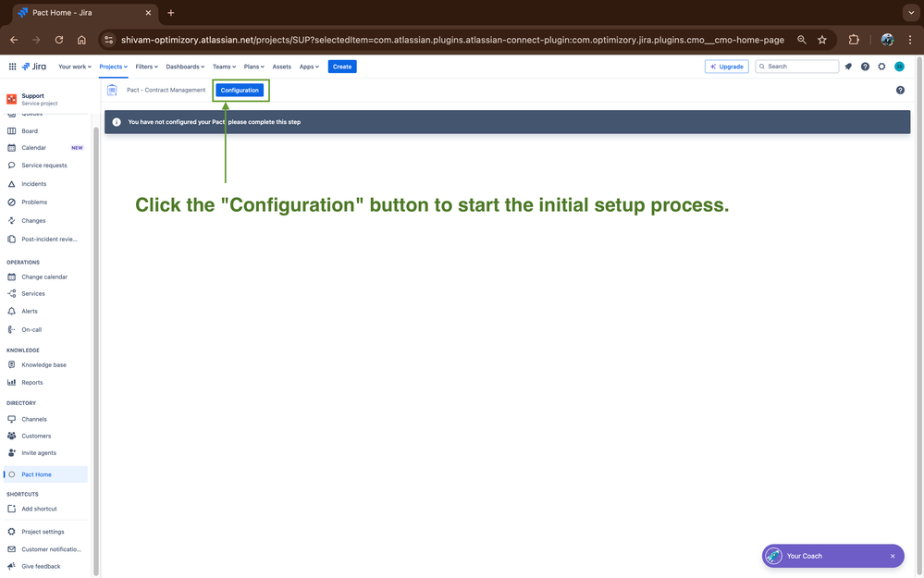Open the Jira settings gear icon
Screen dimensions: 924x578
(x=881, y=67)
